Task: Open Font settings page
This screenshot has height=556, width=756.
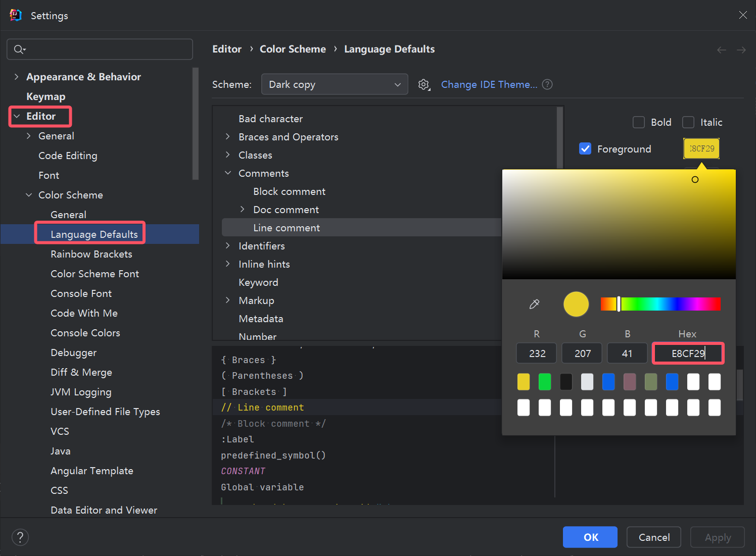Action: pyautogui.click(x=49, y=175)
